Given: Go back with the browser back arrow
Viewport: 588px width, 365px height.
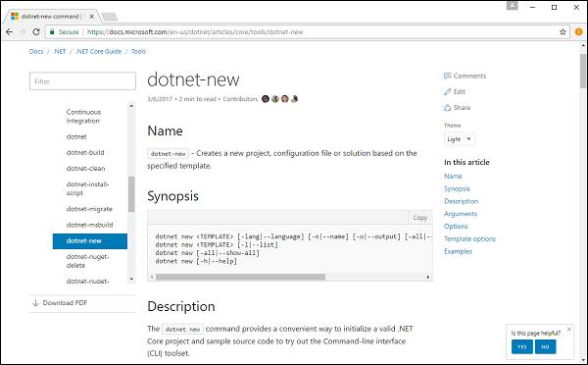Looking at the screenshot, I should [x=10, y=32].
